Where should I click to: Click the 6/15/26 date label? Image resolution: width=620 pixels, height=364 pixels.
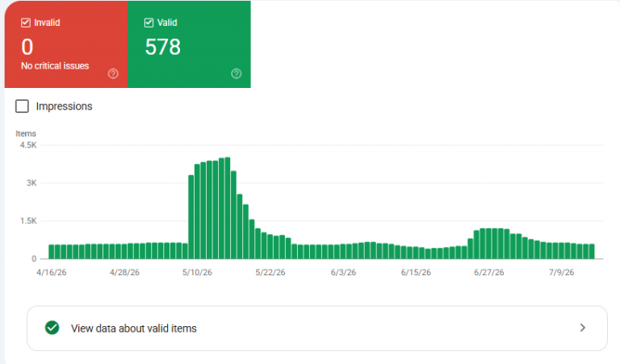pos(416,272)
